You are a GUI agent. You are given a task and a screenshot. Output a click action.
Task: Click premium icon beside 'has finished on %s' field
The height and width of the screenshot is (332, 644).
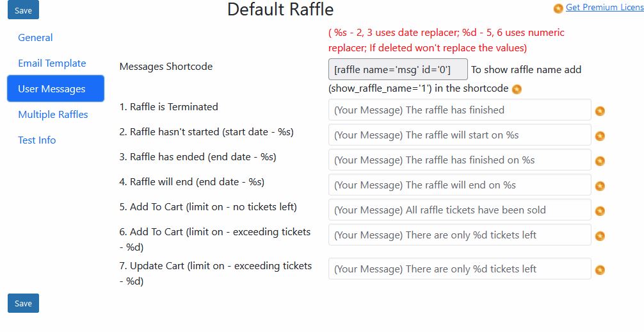600,162
